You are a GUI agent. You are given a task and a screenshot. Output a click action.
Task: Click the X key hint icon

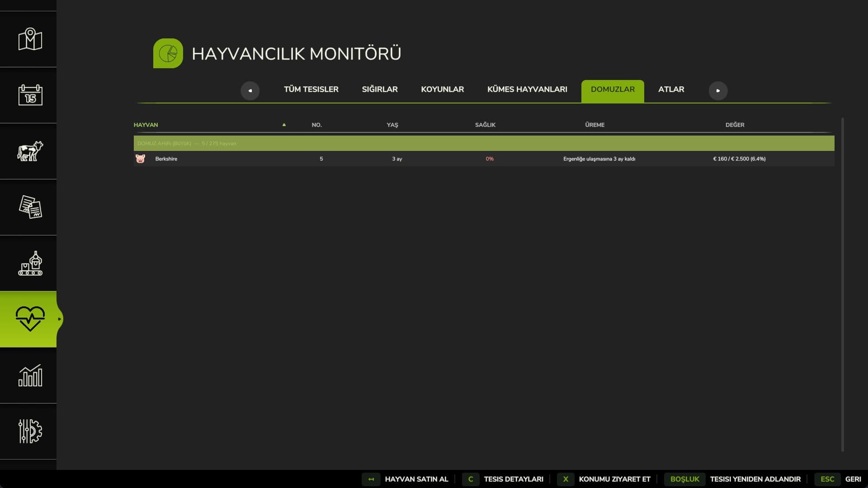tap(565, 479)
